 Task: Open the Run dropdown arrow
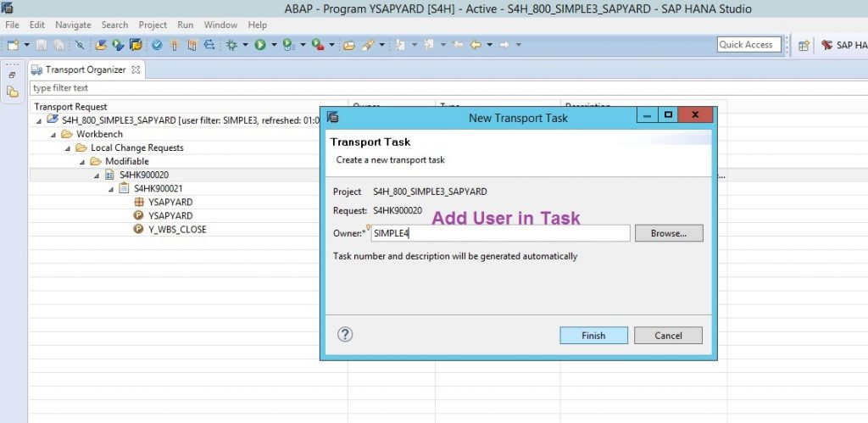click(x=274, y=46)
